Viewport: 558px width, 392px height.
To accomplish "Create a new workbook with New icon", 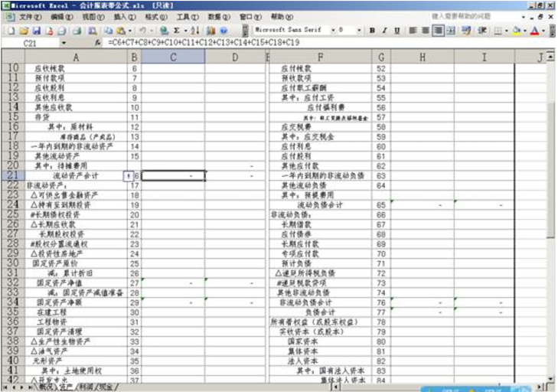I will pyautogui.click(x=11, y=31).
